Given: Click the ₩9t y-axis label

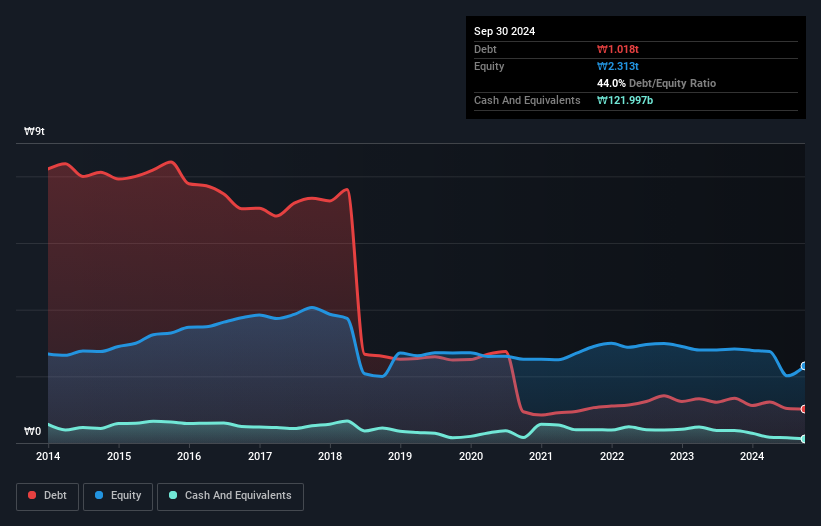Looking at the screenshot, I should (x=35, y=131).
